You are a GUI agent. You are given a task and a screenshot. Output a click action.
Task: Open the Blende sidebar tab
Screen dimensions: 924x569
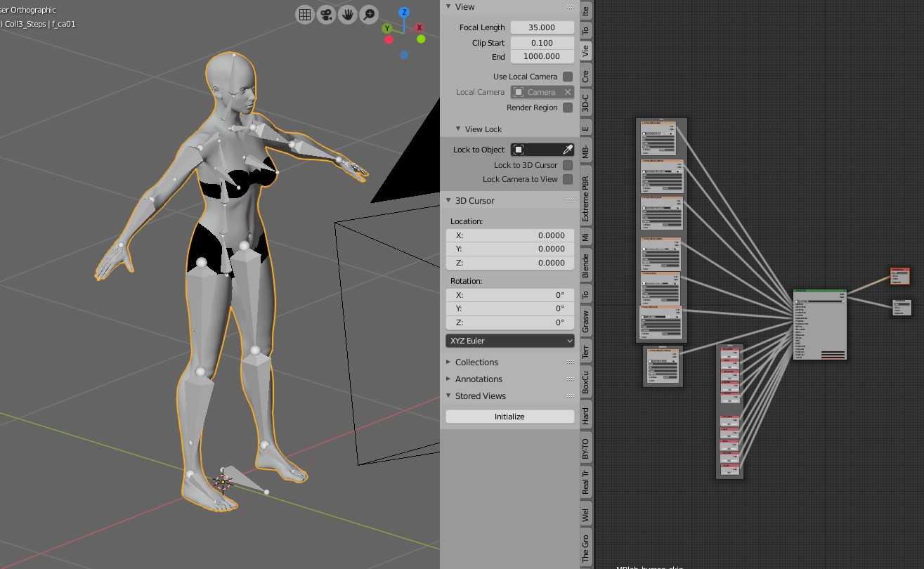click(586, 265)
